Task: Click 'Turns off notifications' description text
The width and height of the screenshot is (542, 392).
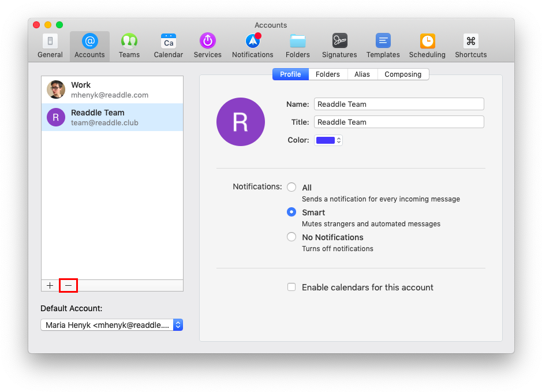Action: pyautogui.click(x=338, y=249)
